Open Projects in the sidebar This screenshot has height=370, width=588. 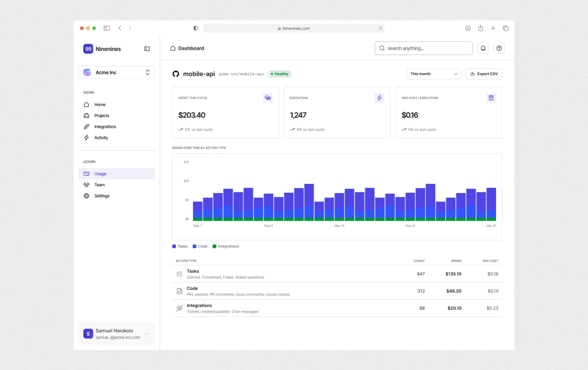(x=117, y=116)
